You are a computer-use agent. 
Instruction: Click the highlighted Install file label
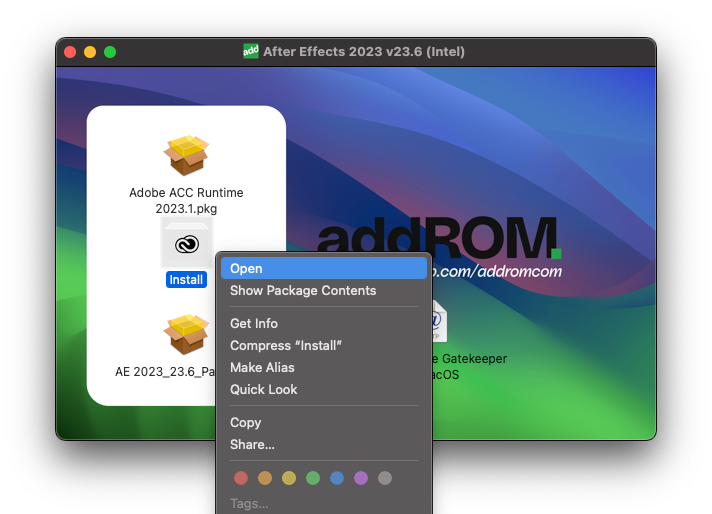pos(186,280)
